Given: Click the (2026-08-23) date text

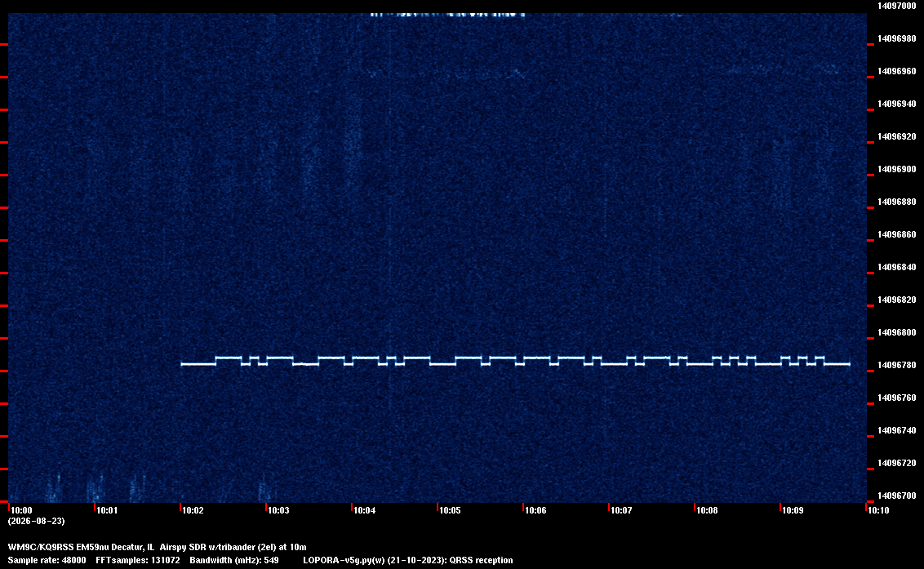Looking at the screenshot, I should (x=37, y=521).
